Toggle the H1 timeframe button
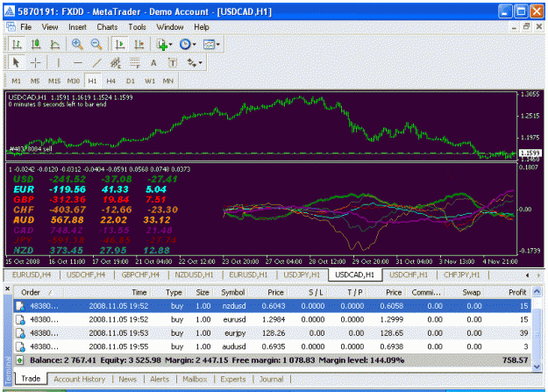Image resolution: width=548 pixels, height=392 pixels. [93, 82]
